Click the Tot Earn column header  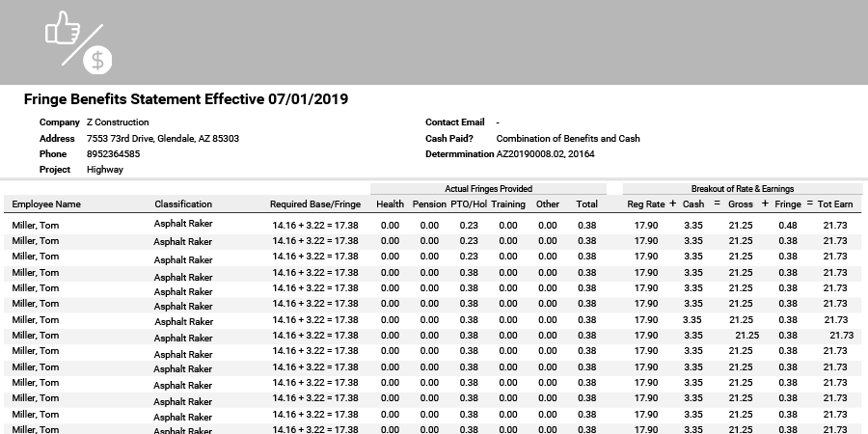click(835, 204)
